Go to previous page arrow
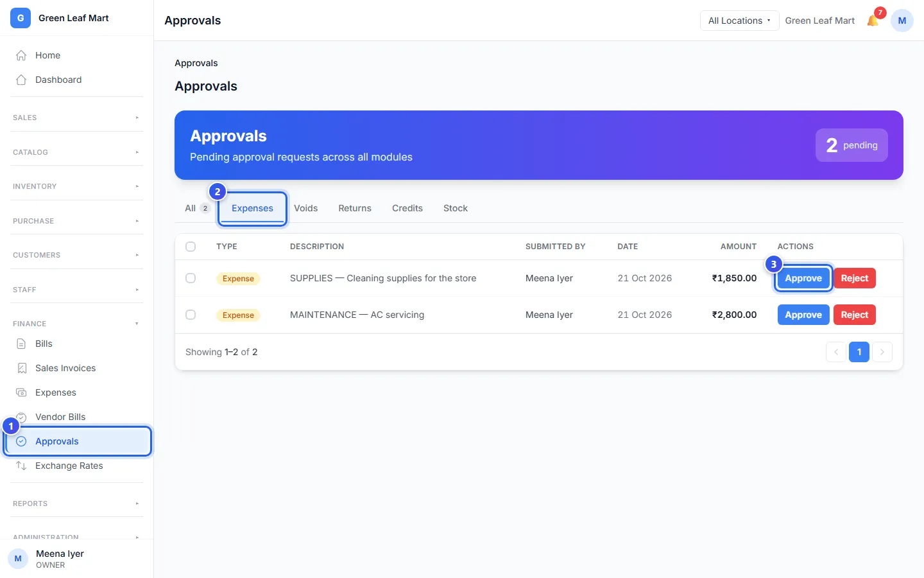Screen dimensions: 924x578 coord(836,352)
